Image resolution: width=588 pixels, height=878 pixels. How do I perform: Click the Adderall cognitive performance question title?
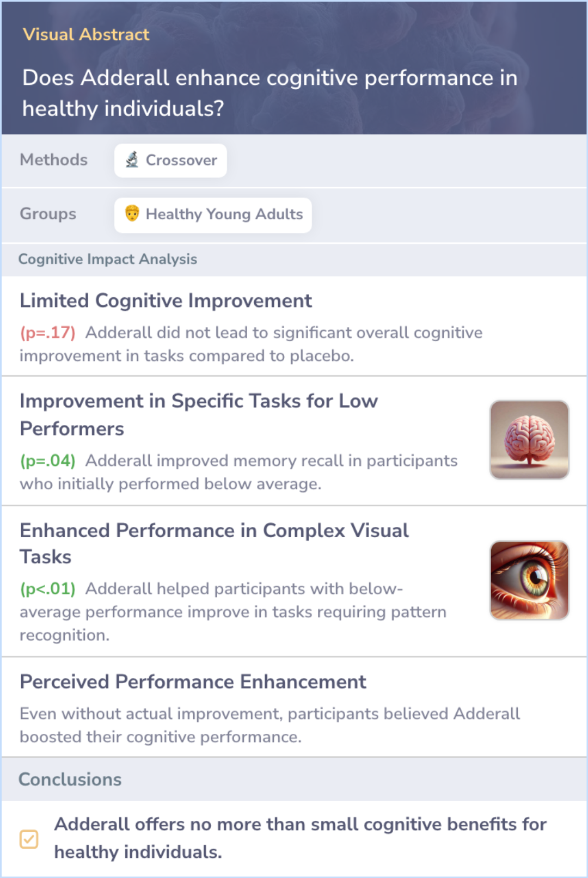click(x=269, y=93)
